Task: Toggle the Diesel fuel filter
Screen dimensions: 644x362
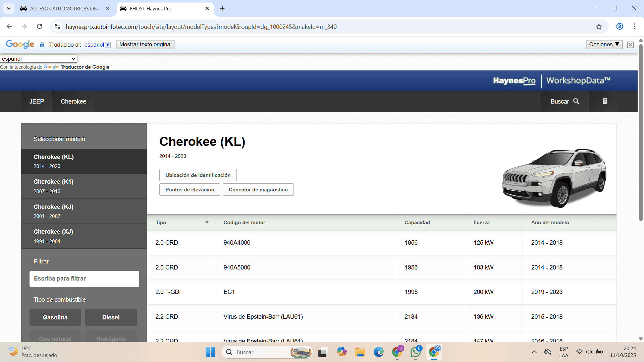Action: pos(111,317)
